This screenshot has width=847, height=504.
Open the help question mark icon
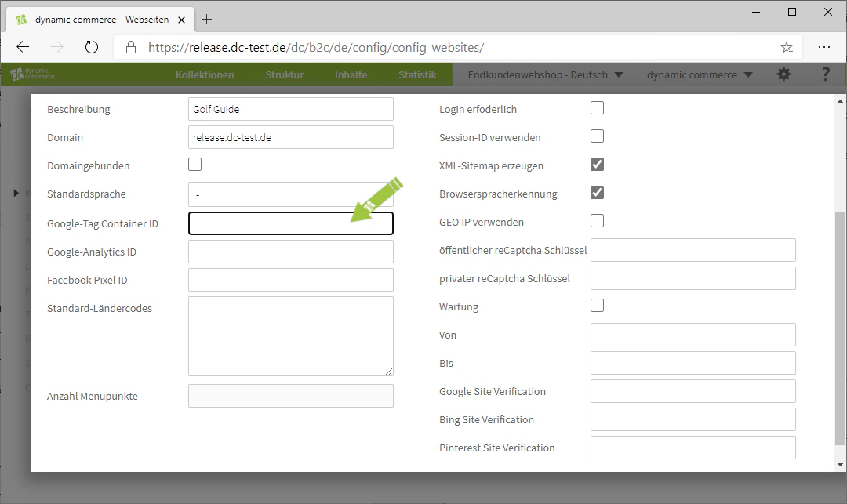(x=825, y=74)
